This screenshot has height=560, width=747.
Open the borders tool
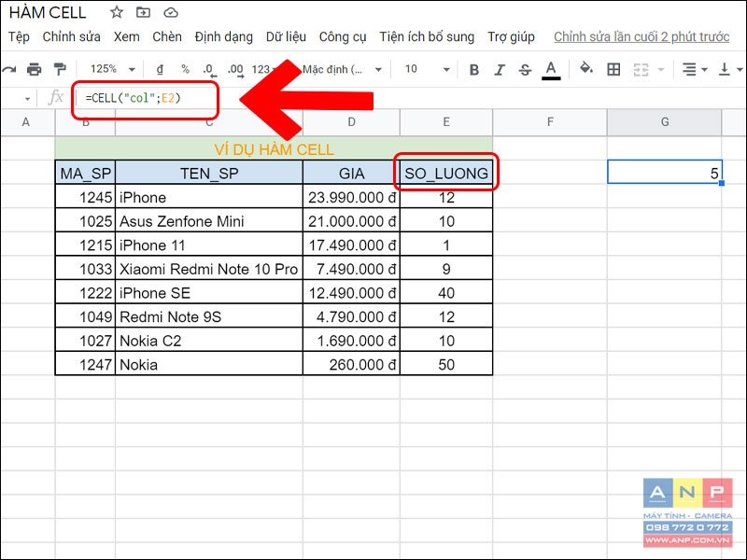[x=613, y=69]
